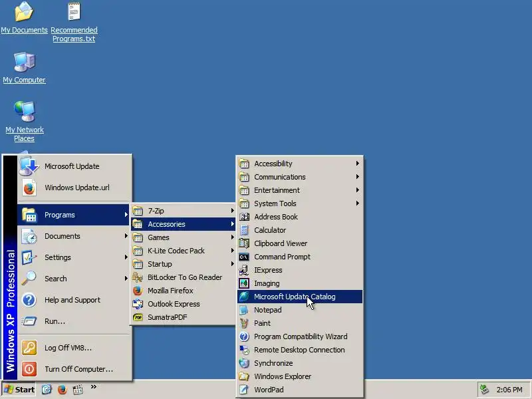Click the Microsoft Update Catalog icon
This screenshot has width=532, height=399.
pyautogui.click(x=244, y=297)
